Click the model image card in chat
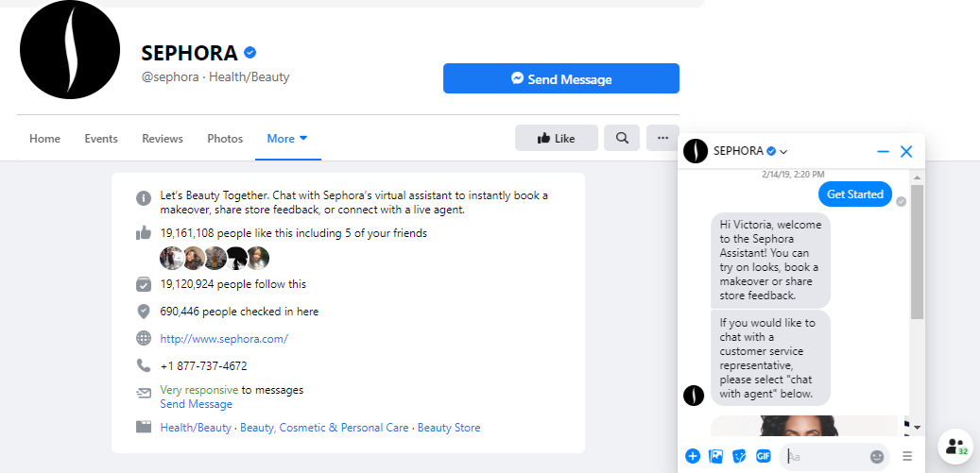The height and width of the screenshot is (473, 980). click(x=804, y=426)
